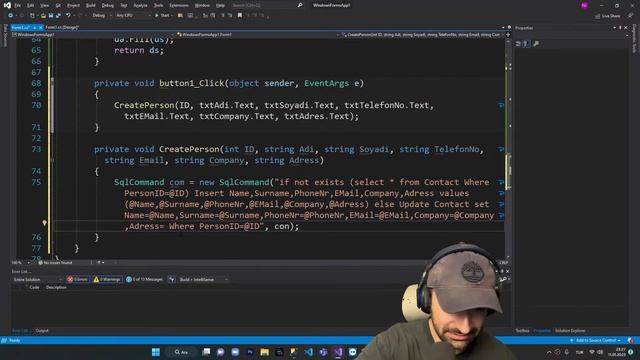Toggle word wrap glyph on line 70
Viewport: 640px width, 360px height.
click(x=501, y=105)
